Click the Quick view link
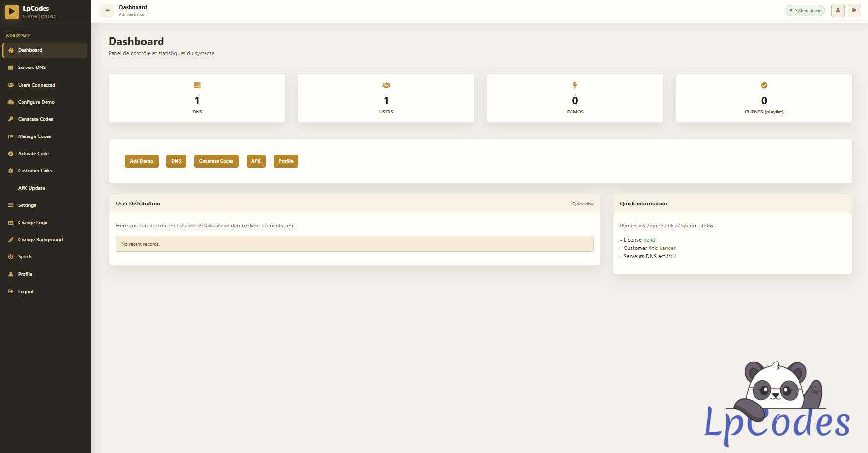The height and width of the screenshot is (453, 868). click(583, 204)
